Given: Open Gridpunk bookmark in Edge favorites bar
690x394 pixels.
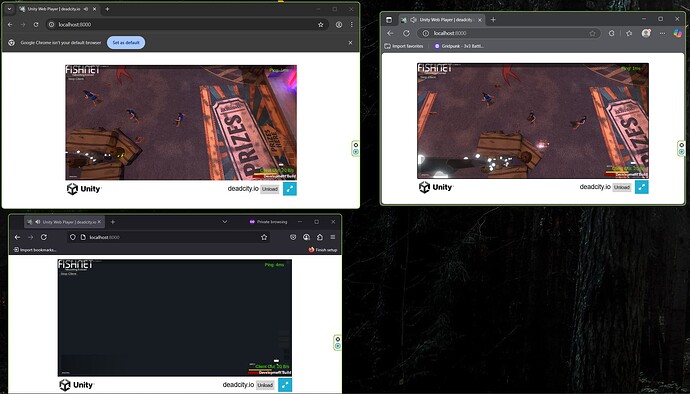Looking at the screenshot, I should click(459, 46).
